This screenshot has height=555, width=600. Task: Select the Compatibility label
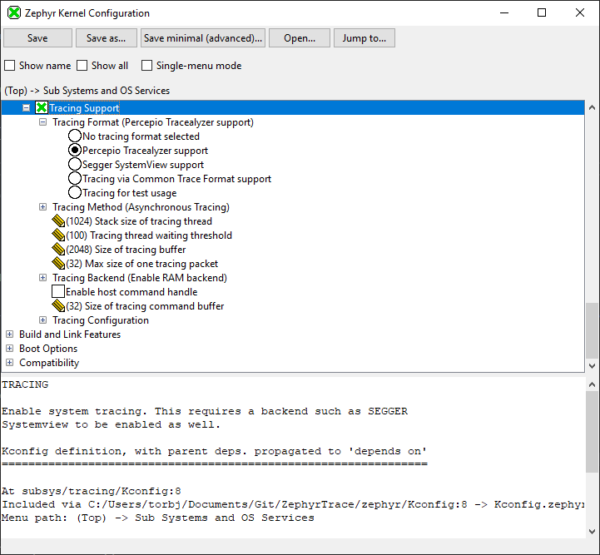pos(49,362)
